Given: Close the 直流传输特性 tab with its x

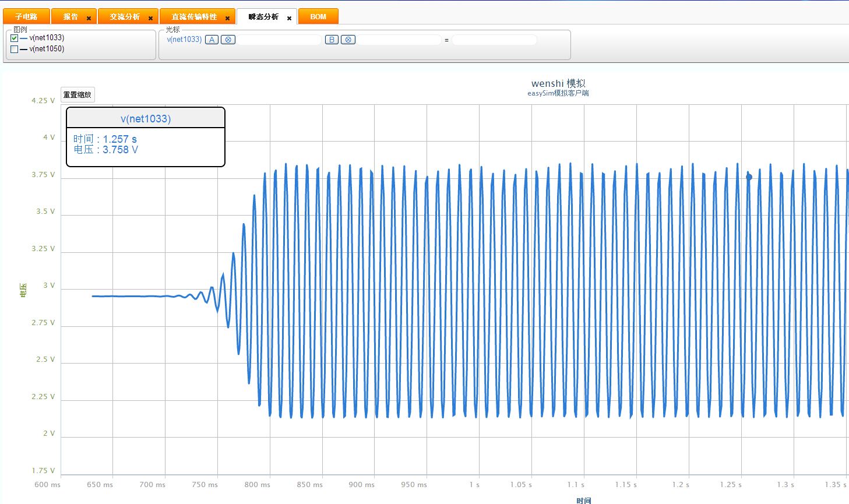Looking at the screenshot, I should 227,19.
